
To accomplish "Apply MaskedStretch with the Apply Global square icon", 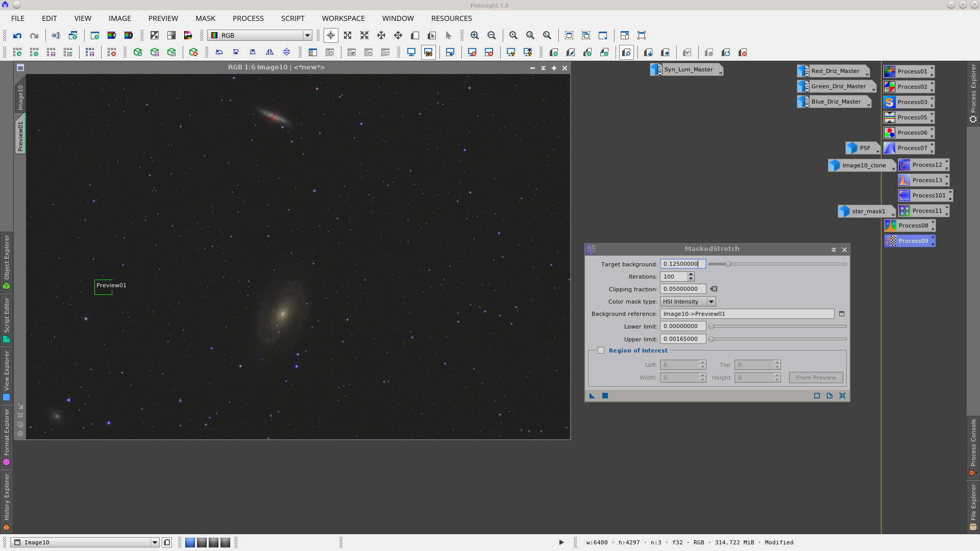I will pyautogui.click(x=605, y=396).
